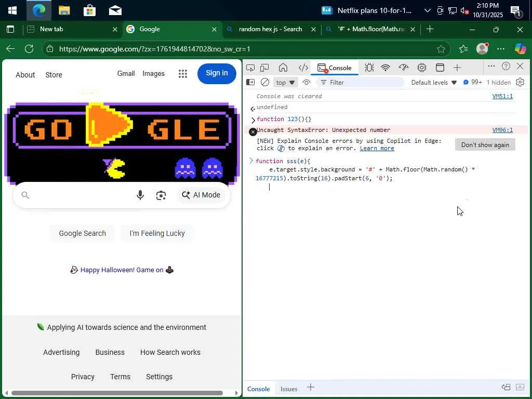Viewport: 532px width, 399px height.
Task: Open the Copilot sidebar icon
Action: click(x=520, y=49)
